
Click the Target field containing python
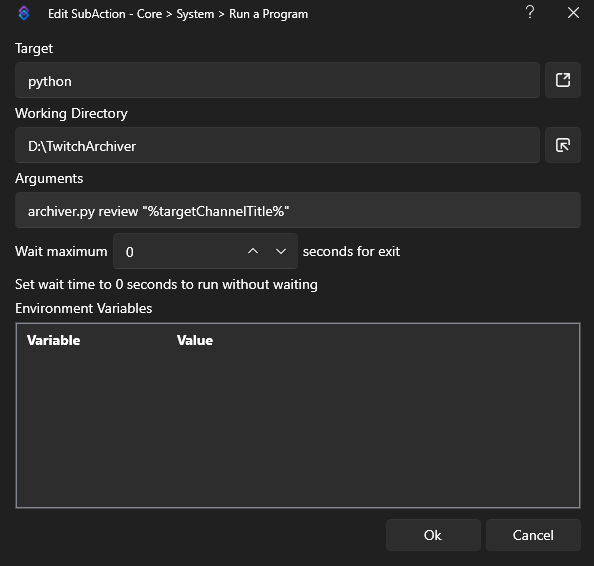pyautogui.click(x=277, y=80)
